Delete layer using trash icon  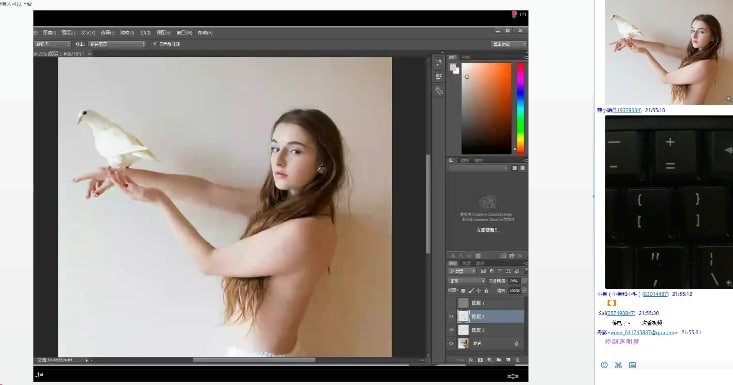517,360
